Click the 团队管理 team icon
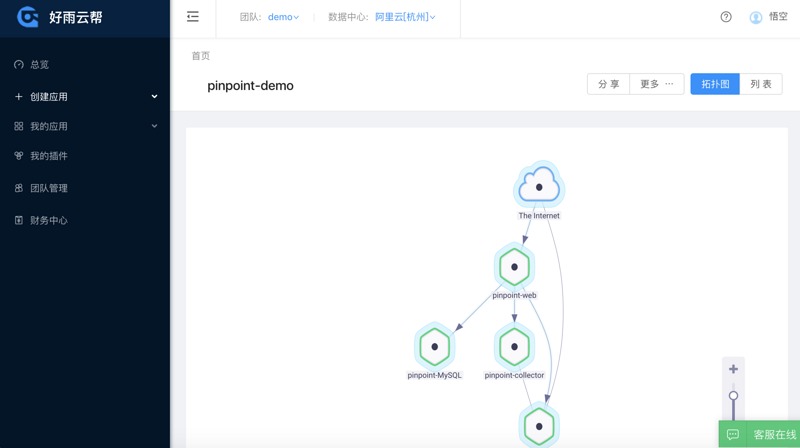 pyautogui.click(x=19, y=188)
